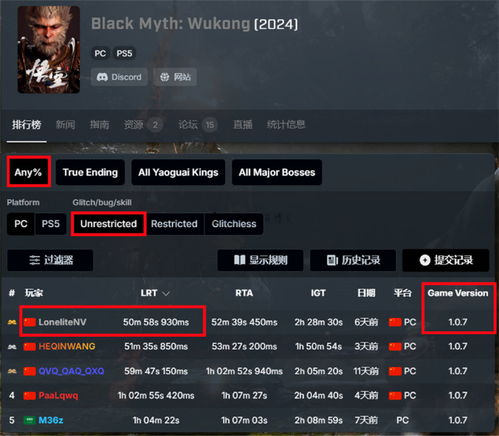Choose the Unrestricted glitch option
This screenshot has height=436, width=499.
[108, 224]
